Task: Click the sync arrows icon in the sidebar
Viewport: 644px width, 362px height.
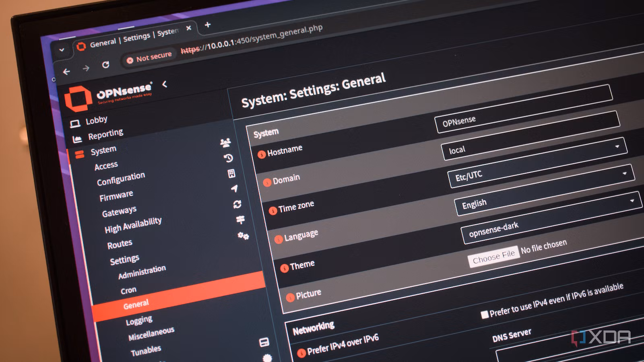Action: (237, 204)
